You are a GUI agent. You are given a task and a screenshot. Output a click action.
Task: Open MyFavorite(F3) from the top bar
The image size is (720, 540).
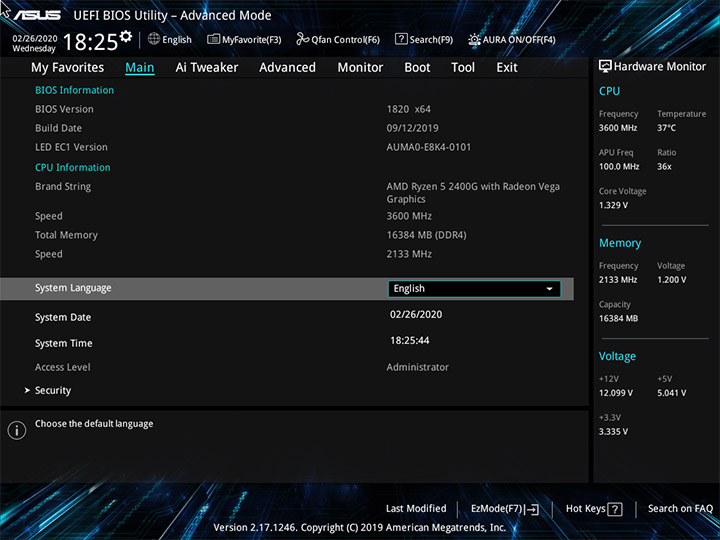[x=244, y=39]
